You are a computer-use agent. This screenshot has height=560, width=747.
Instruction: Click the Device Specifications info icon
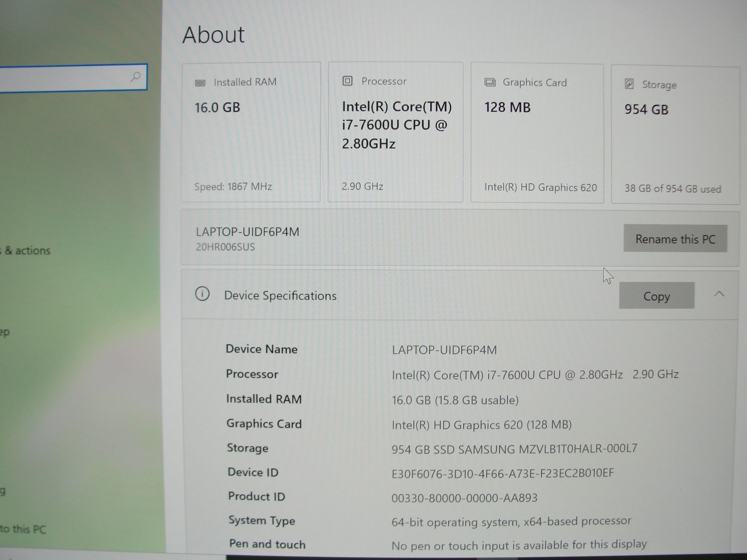[x=202, y=294]
